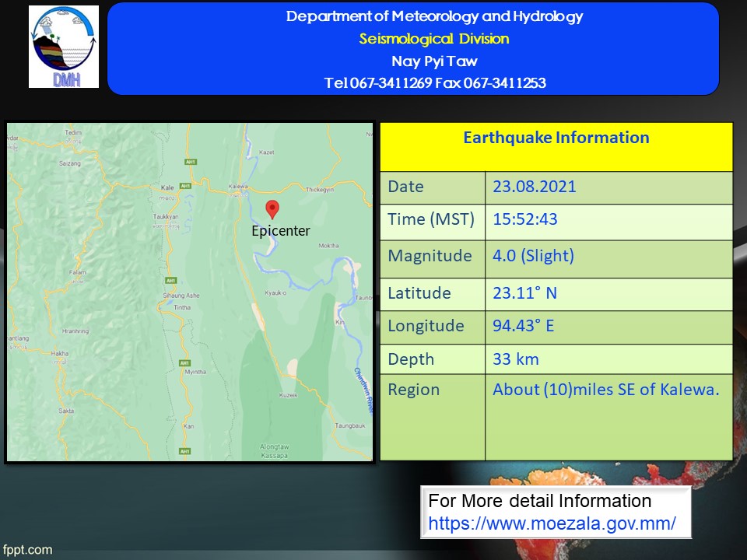Click the Kuzeik label on the map
The height and width of the screenshot is (560, 747).
[288, 395]
